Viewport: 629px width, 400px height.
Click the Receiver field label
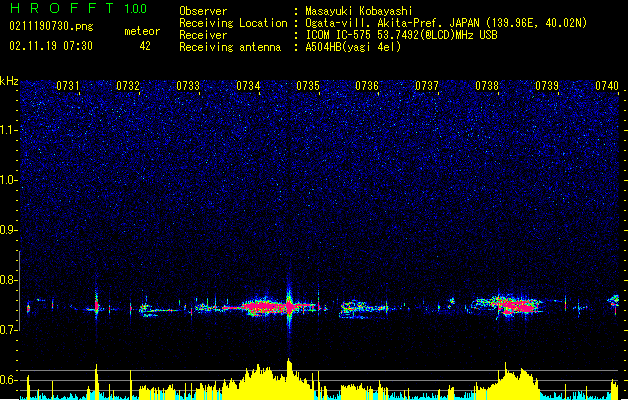[x=203, y=35]
